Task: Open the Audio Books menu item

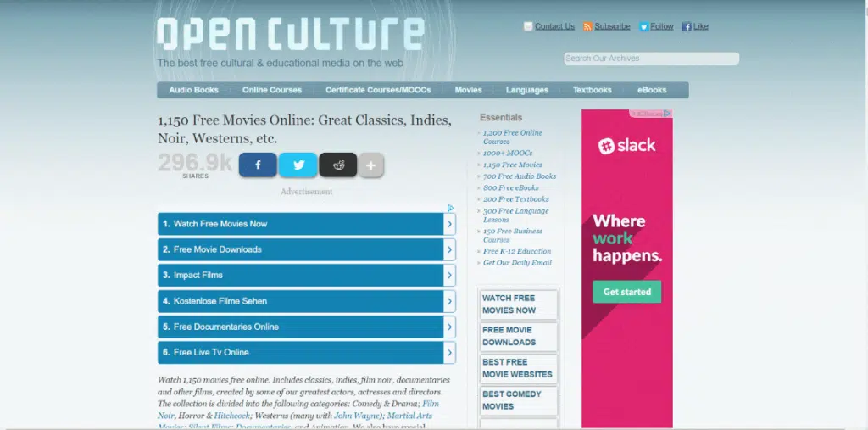Action: pos(194,90)
